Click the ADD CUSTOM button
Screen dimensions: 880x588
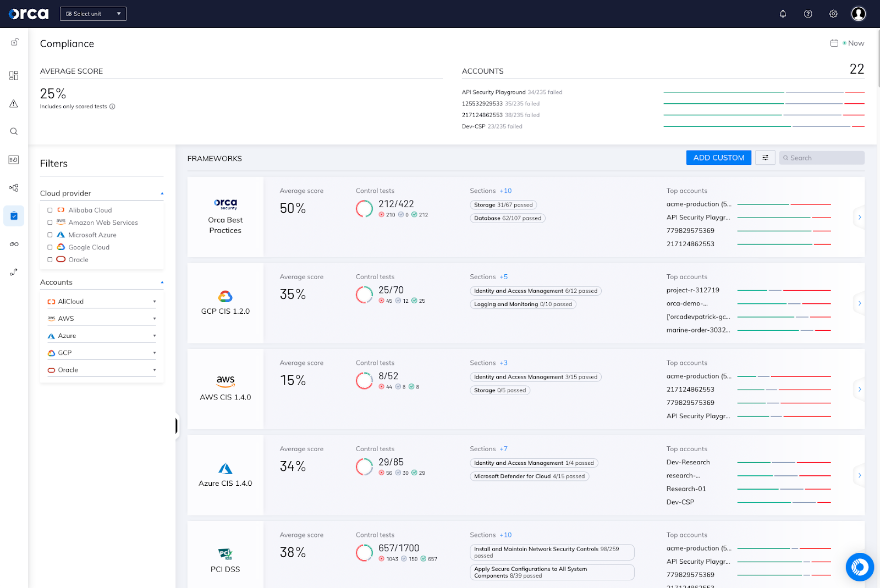coord(718,158)
